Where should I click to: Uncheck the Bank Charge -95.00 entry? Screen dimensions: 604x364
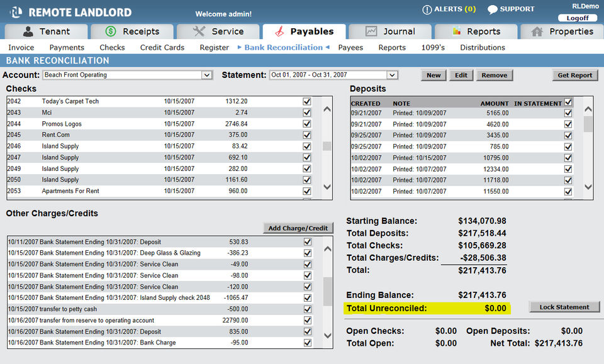click(x=308, y=343)
